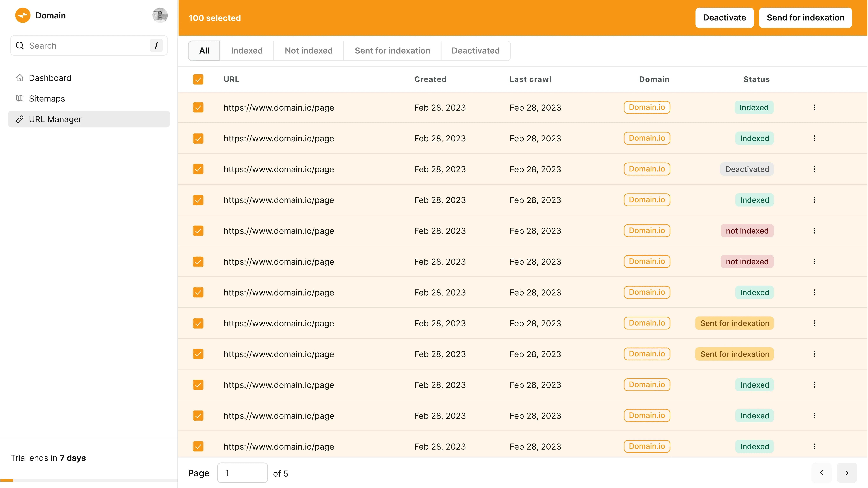Open three-dot menu on tenth row
The width and height of the screenshot is (868, 488).
[x=814, y=385]
